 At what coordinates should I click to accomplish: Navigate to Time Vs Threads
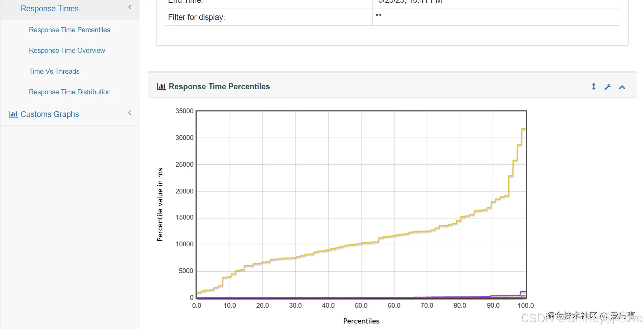pyautogui.click(x=54, y=71)
